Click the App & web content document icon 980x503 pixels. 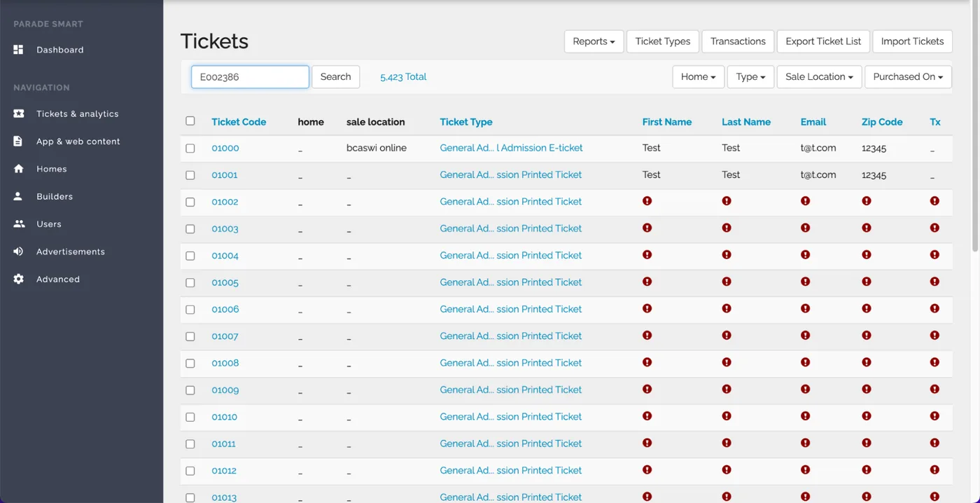click(18, 141)
